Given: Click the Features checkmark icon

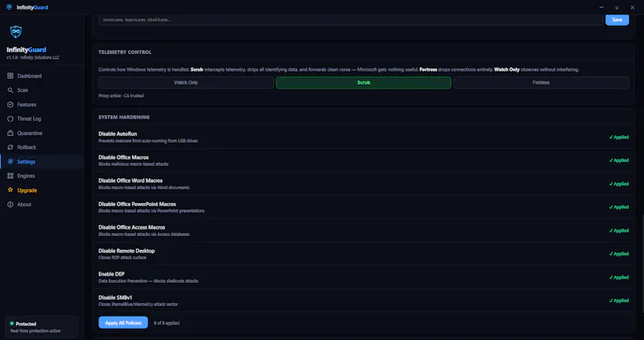Looking at the screenshot, I should pyautogui.click(x=10, y=105).
